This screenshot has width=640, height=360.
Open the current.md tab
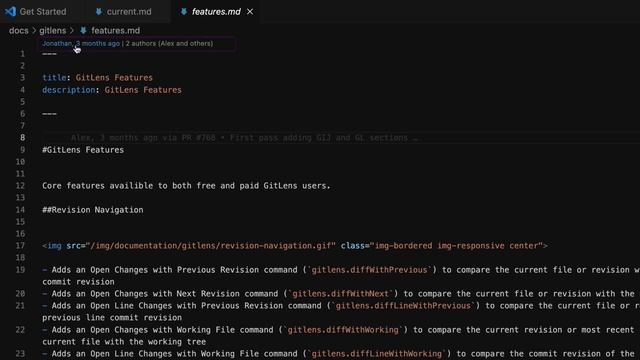coord(129,11)
